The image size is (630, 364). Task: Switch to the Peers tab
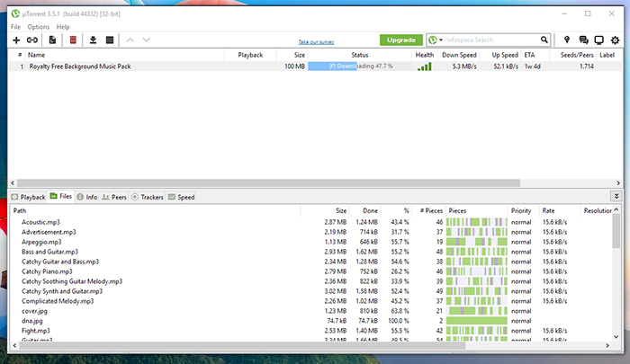[x=114, y=197]
